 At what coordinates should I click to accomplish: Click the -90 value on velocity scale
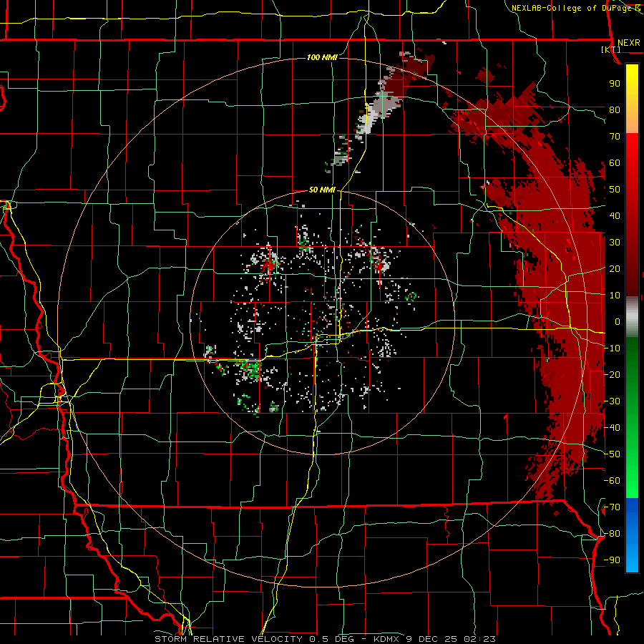point(612,560)
